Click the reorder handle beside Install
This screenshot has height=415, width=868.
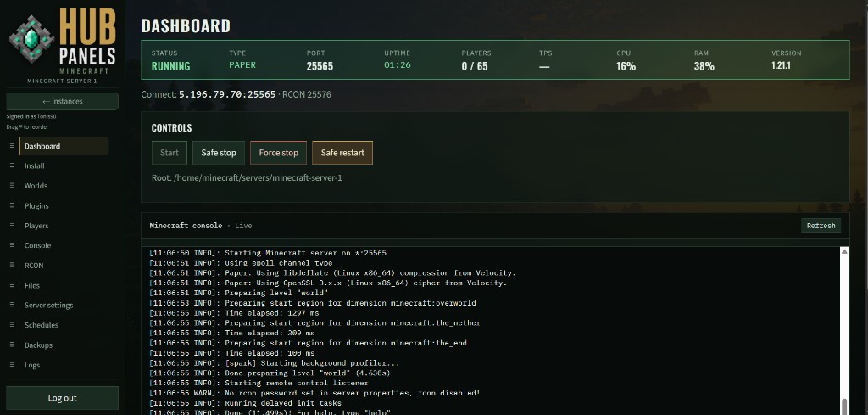click(x=12, y=165)
